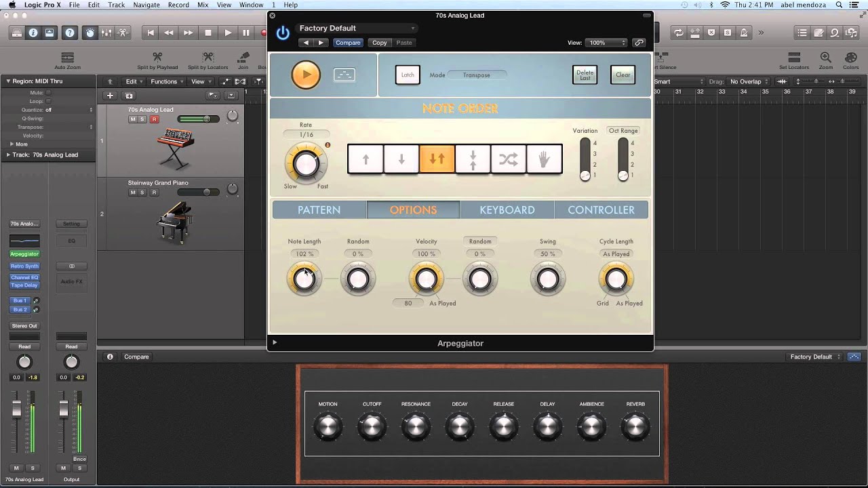
Task: Open the Editors scissors button
Action: (x=123, y=33)
